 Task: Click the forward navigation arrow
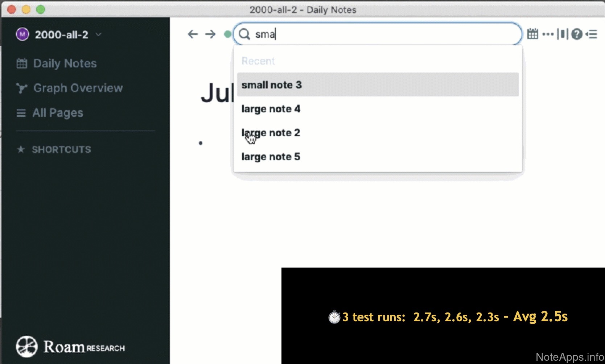[x=210, y=34]
